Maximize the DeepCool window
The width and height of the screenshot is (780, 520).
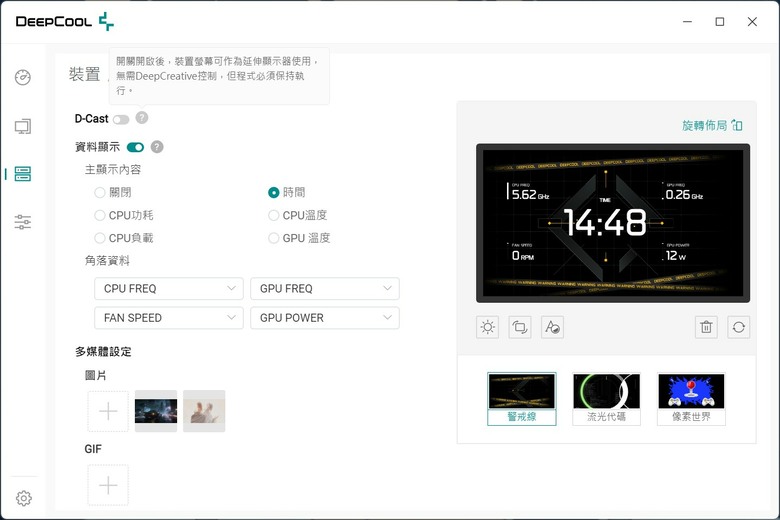pos(720,22)
